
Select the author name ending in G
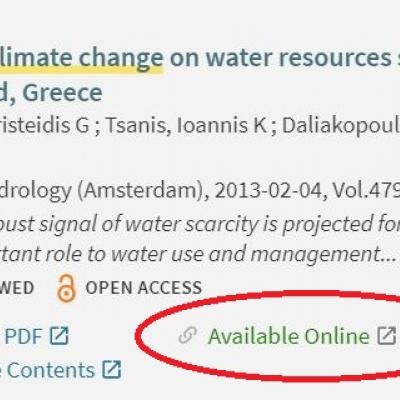point(45,125)
